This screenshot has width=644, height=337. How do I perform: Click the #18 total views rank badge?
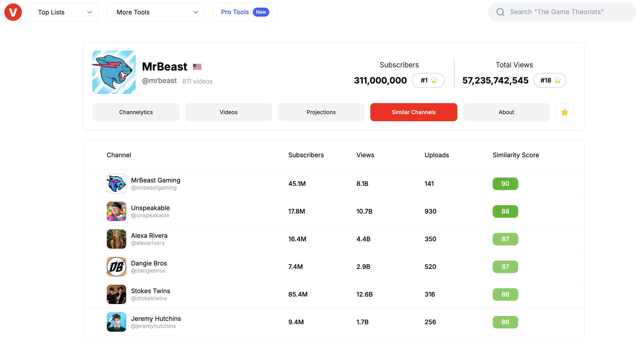pyautogui.click(x=550, y=80)
